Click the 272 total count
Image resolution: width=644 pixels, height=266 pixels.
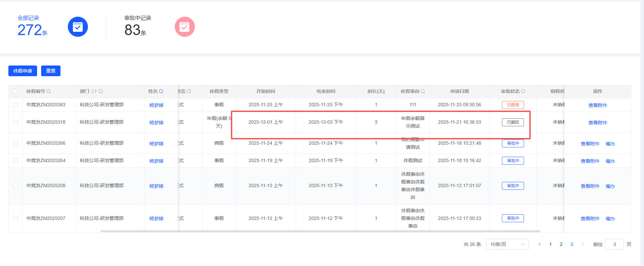(30, 30)
